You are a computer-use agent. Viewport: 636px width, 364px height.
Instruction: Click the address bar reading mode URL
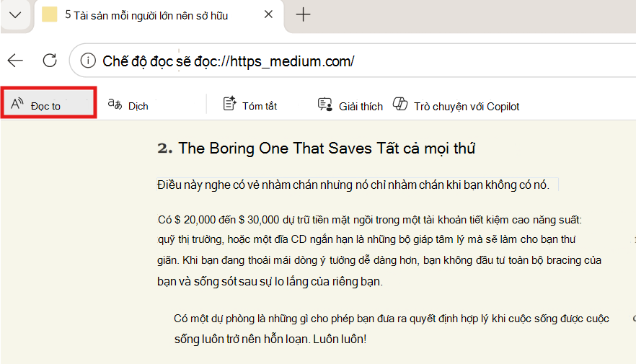[x=229, y=61]
